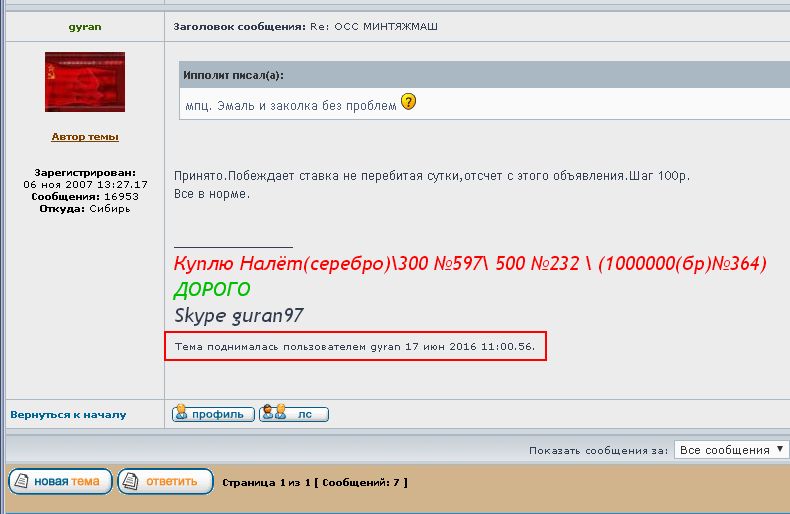Click the "Сообщения: 16953" count under avatar
790x514 pixels.
point(85,197)
